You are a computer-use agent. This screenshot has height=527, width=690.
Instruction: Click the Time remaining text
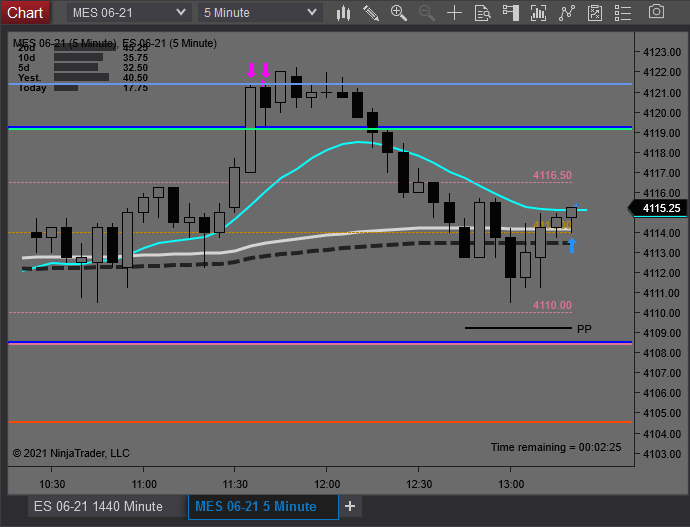556,447
